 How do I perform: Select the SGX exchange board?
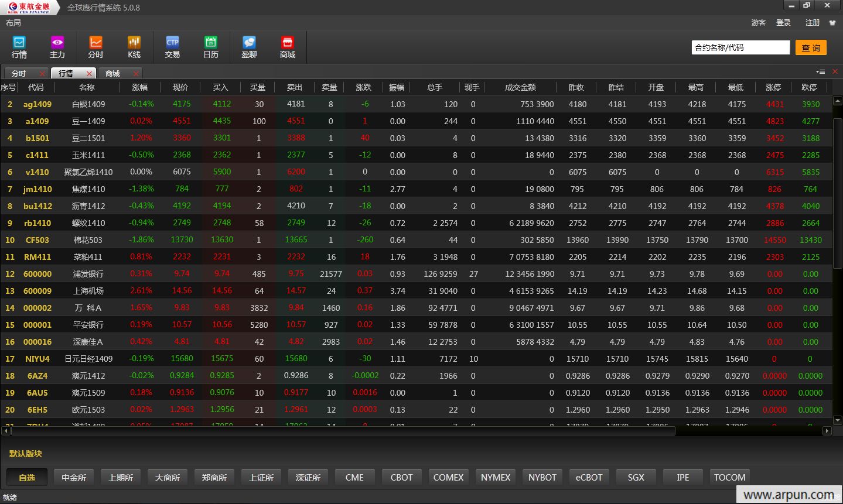pos(636,478)
